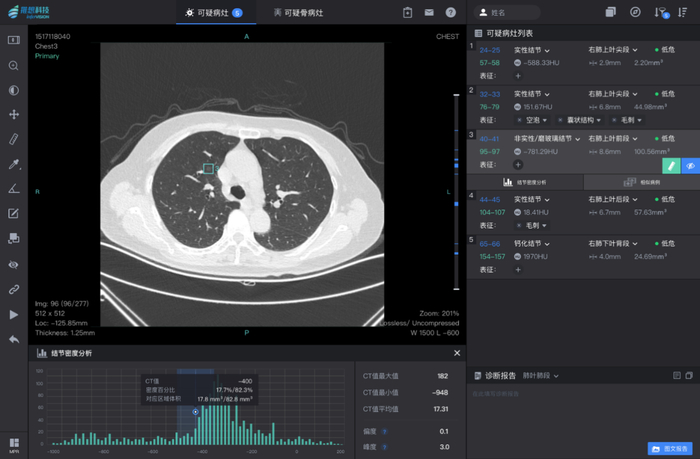Select the pan/move tool
700x459 pixels.
[x=14, y=115]
